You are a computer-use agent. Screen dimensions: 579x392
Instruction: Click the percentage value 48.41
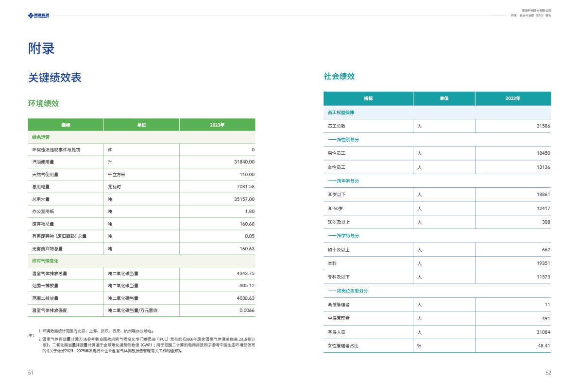point(544,346)
